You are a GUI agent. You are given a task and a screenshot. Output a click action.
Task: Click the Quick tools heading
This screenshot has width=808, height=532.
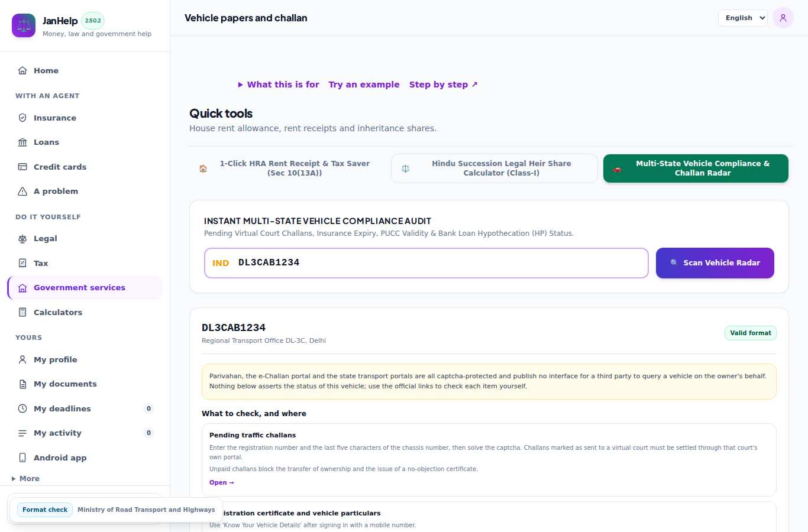221,113
